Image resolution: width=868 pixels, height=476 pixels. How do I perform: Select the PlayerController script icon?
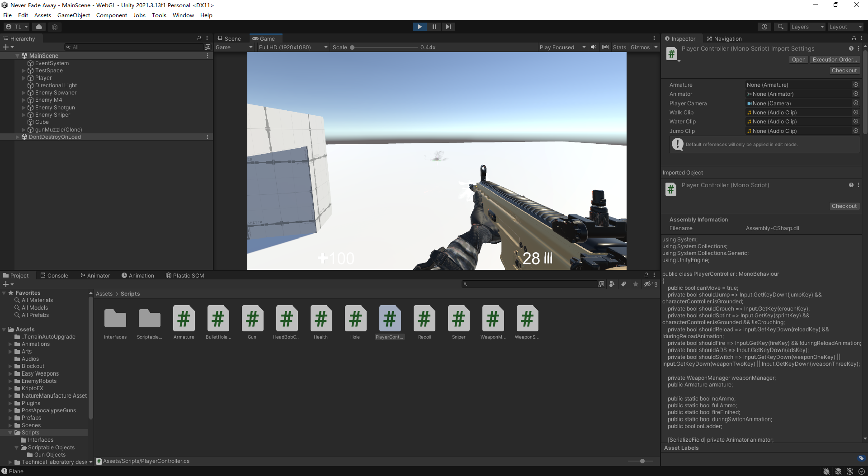click(389, 319)
